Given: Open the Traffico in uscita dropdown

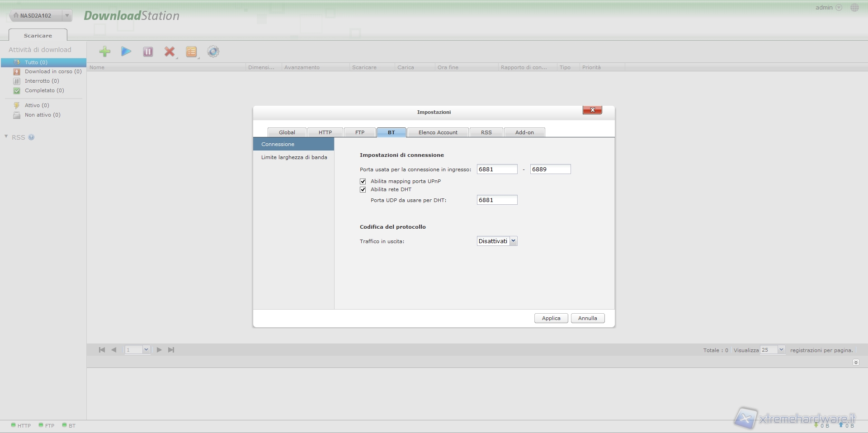Looking at the screenshot, I should coord(497,241).
